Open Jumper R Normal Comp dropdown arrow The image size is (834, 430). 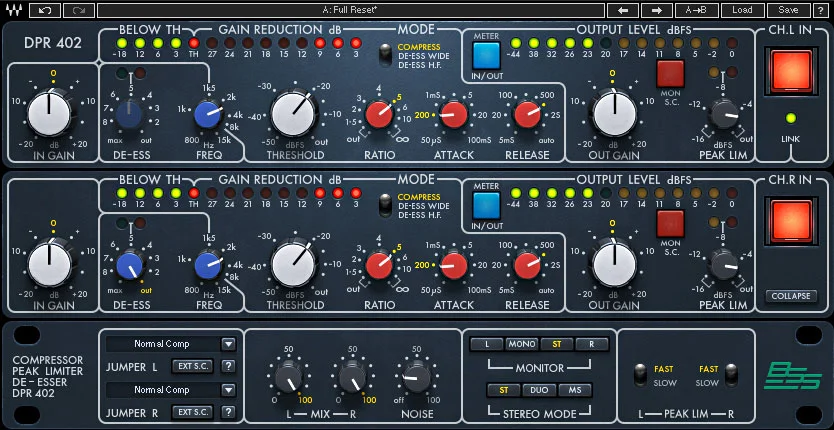pyautogui.click(x=228, y=390)
